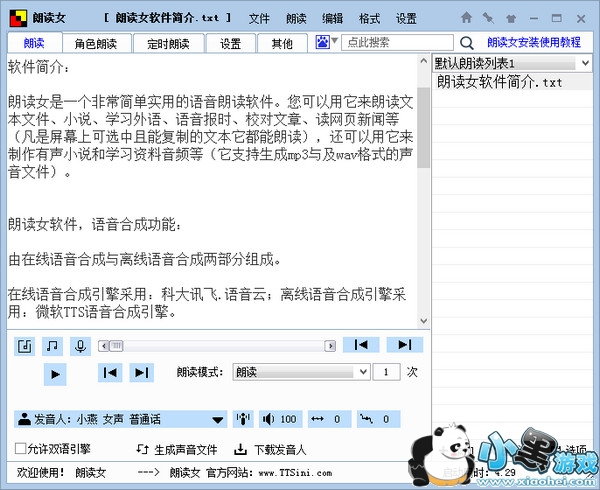Click the music file icon button

click(24, 346)
